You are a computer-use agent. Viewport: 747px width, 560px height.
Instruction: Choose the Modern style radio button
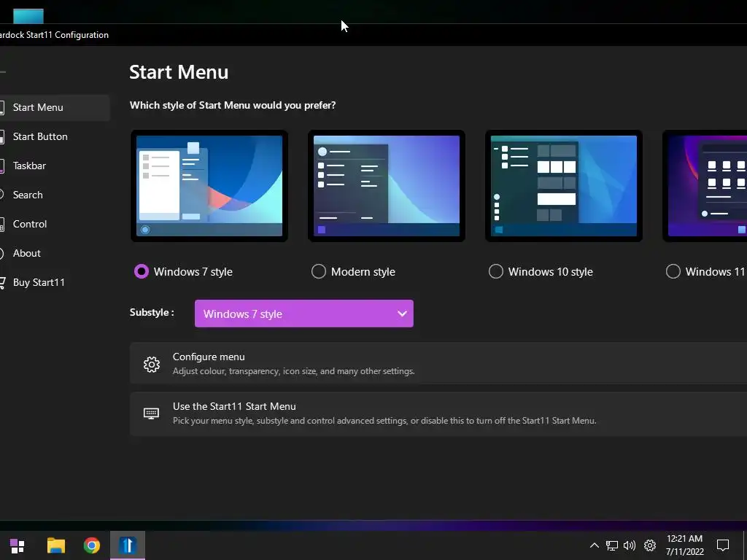[319, 271]
